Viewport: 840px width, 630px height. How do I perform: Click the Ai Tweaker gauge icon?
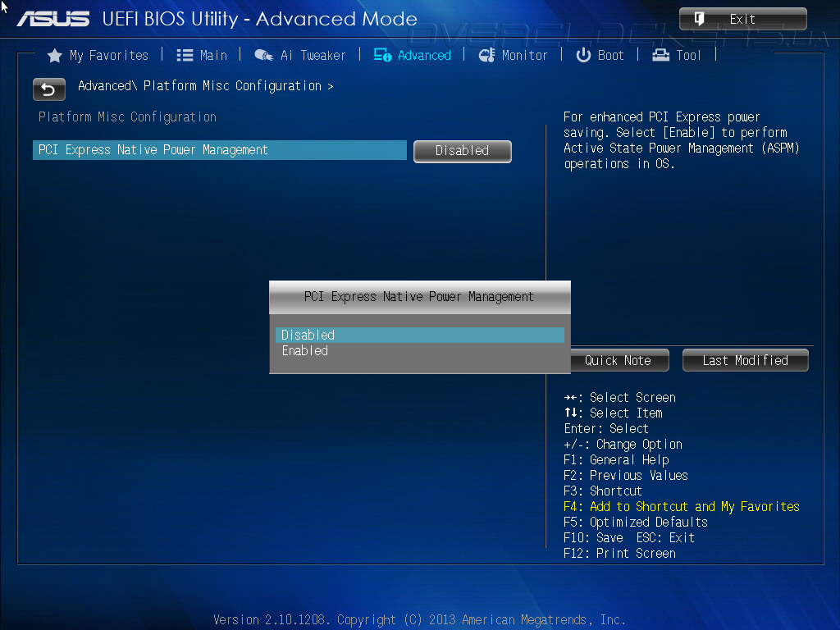point(263,55)
